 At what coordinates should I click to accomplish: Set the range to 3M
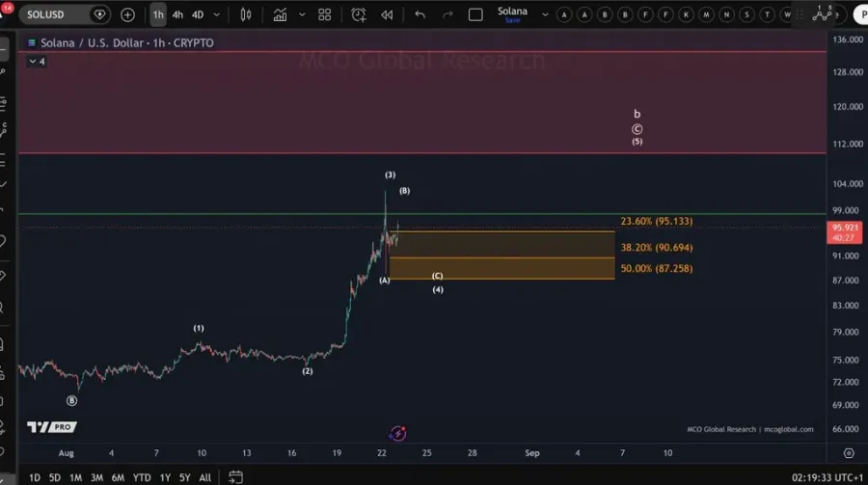[96, 477]
